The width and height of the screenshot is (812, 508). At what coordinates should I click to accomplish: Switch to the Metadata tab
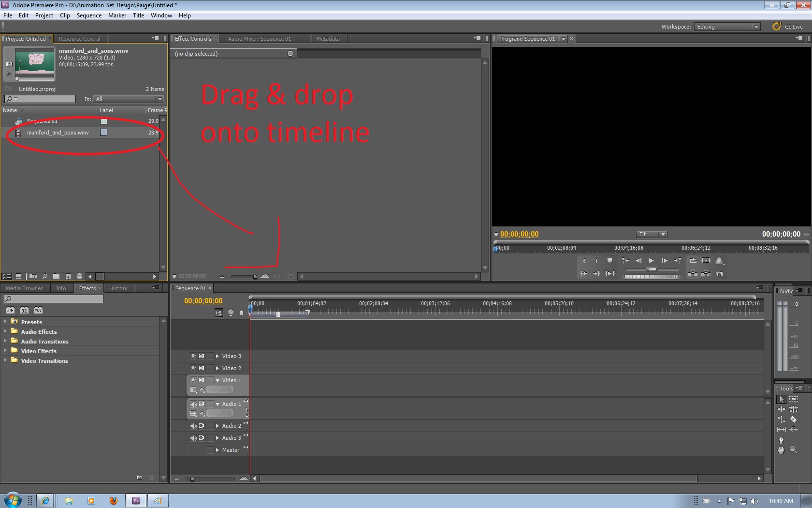[328, 39]
